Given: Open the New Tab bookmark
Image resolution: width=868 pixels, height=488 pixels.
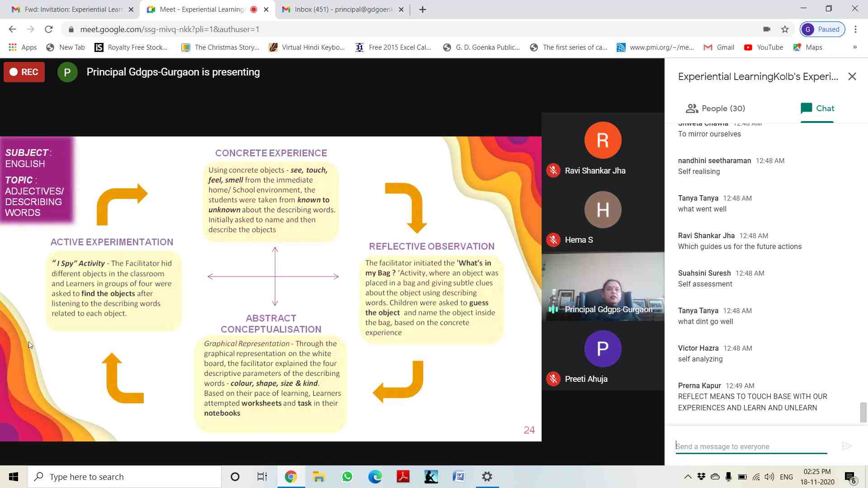Looking at the screenshot, I should tap(66, 47).
